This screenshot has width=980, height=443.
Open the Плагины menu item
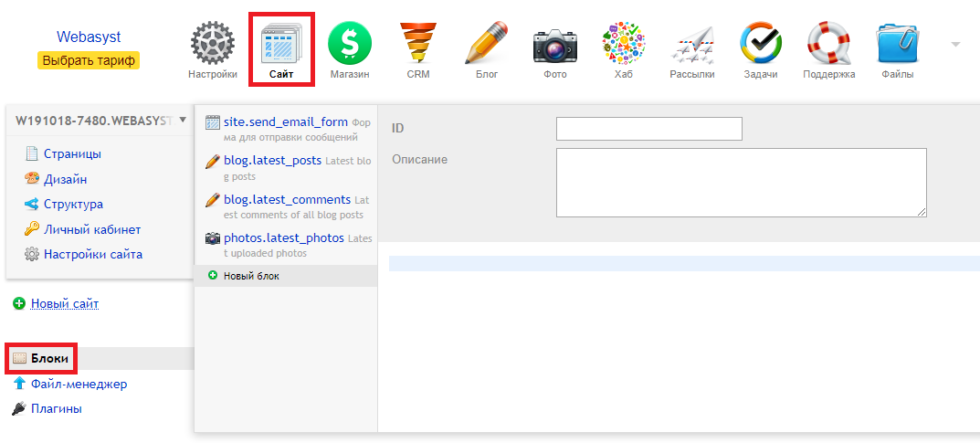click(57, 408)
